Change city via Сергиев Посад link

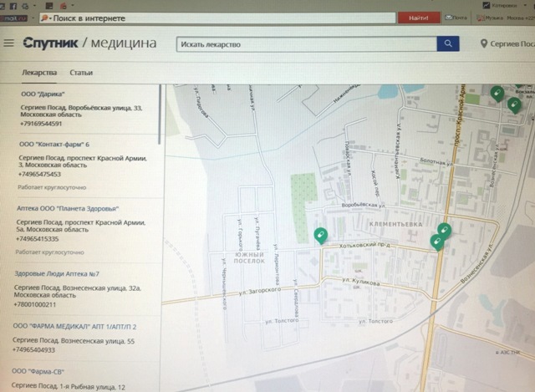[512, 43]
